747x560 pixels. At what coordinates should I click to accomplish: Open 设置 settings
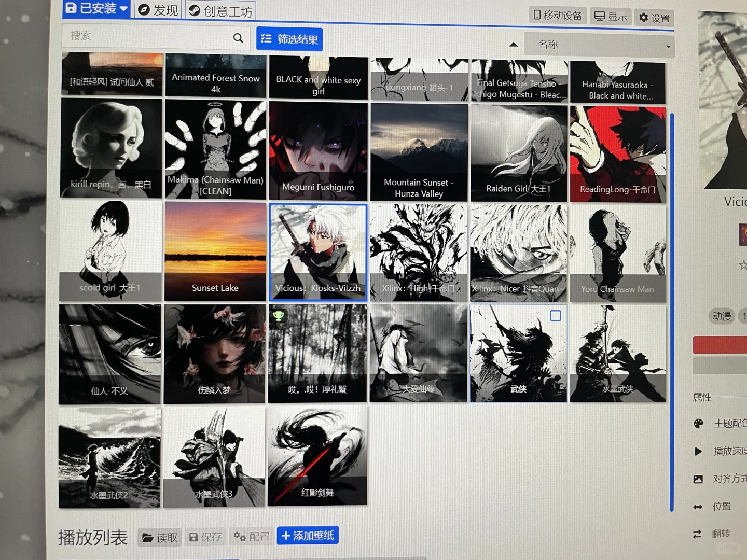pos(655,18)
